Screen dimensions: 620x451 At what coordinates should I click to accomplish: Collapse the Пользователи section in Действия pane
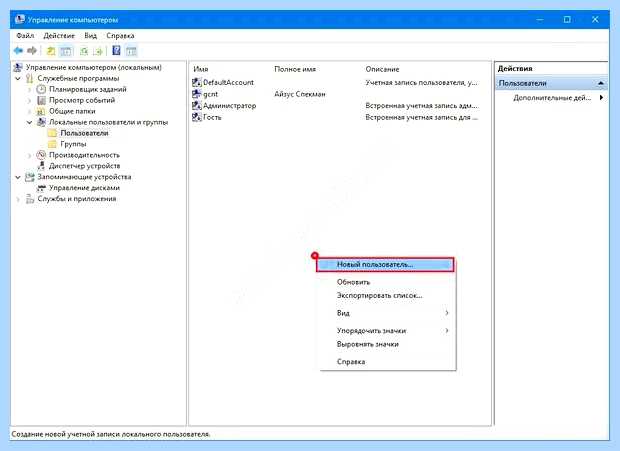click(x=601, y=83)
